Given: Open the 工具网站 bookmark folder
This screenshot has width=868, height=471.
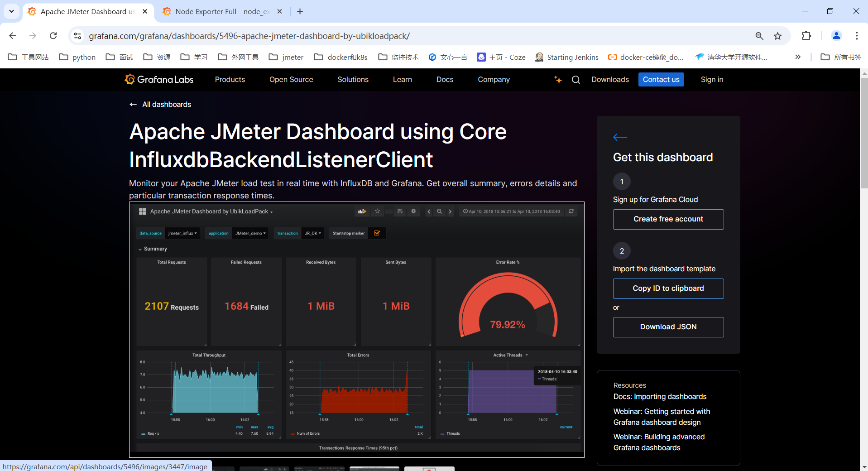Looking at the screenshot, I should click(29, 57).
